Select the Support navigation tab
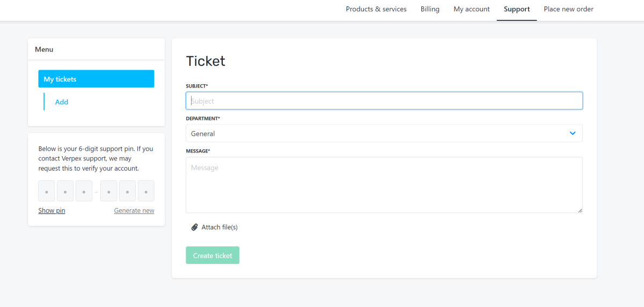This screenshot has height=307, width=644. pyautogui.click(x=517, y=9)
